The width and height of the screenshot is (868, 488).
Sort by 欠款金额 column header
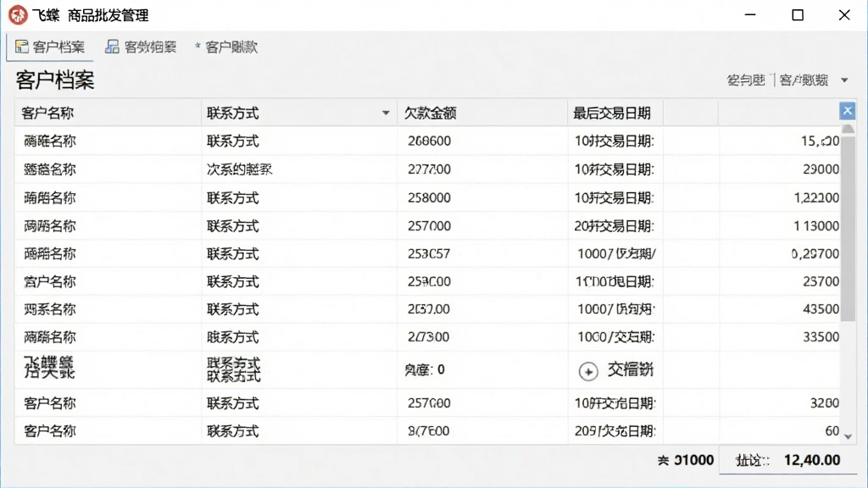pos(482,113)
